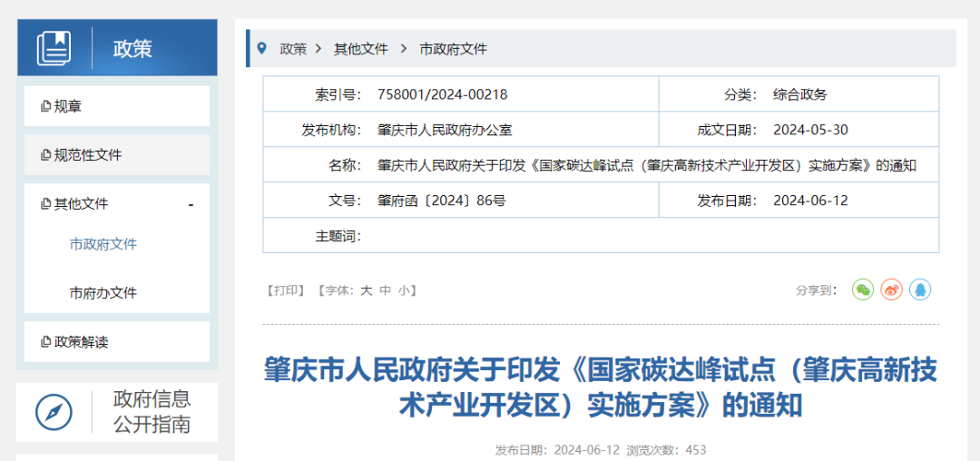The image size is (980, 461).
Task: Click the icon next to 规章
Action: tap(45, 106)
